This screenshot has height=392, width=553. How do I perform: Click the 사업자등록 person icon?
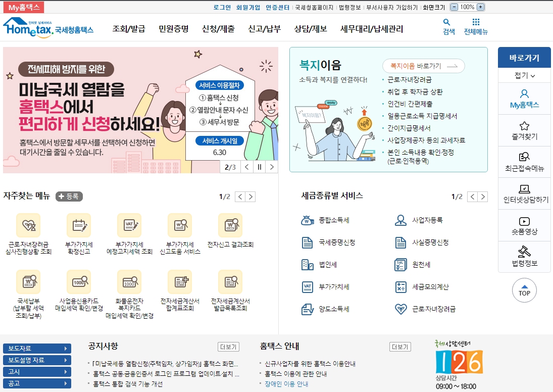400,220
